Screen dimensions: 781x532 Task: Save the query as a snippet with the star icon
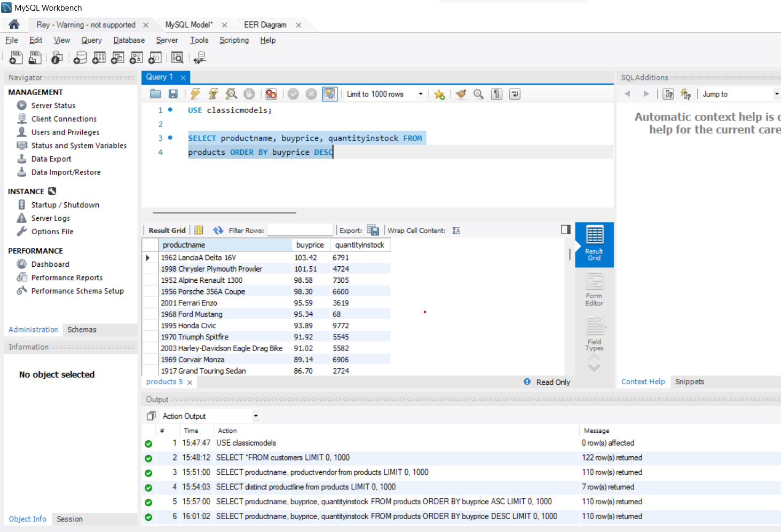[x=439, y=94]
